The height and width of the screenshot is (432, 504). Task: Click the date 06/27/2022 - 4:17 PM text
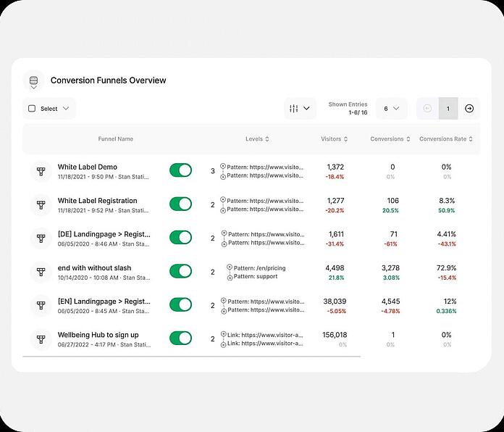[86, 344]
